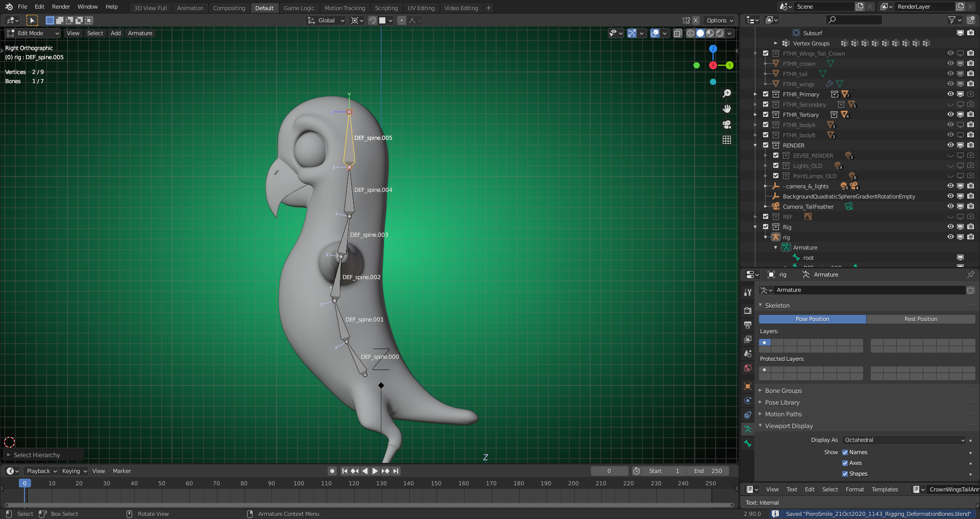Open the Edit Mode selector dropdown
The image size is (980, 519).
tap(33, 34)
